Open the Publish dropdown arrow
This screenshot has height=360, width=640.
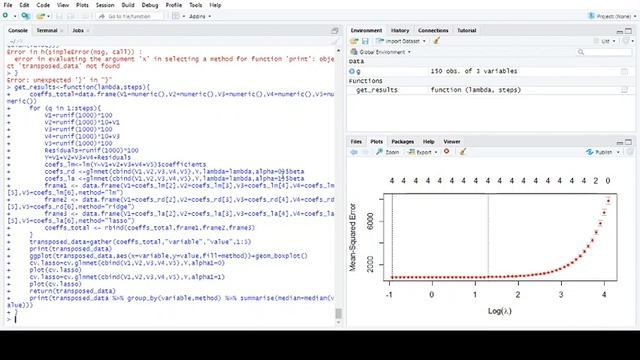point(618,152)
